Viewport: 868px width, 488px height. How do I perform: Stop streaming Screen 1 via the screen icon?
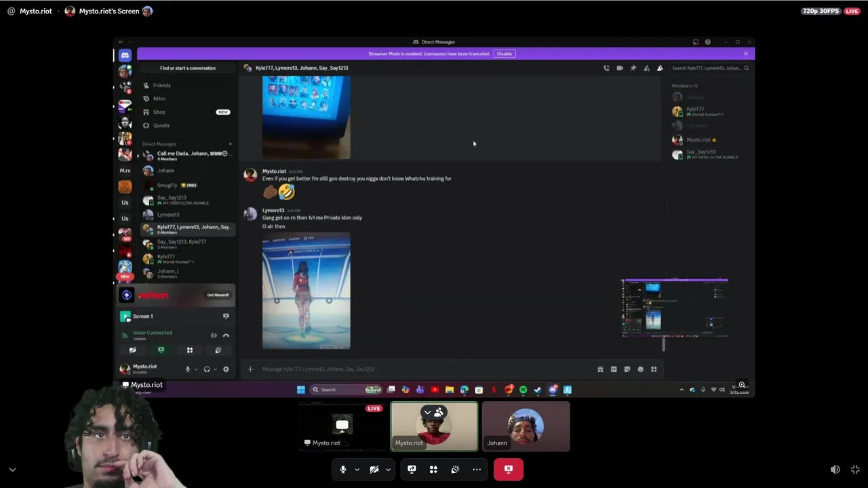(226, 317)
